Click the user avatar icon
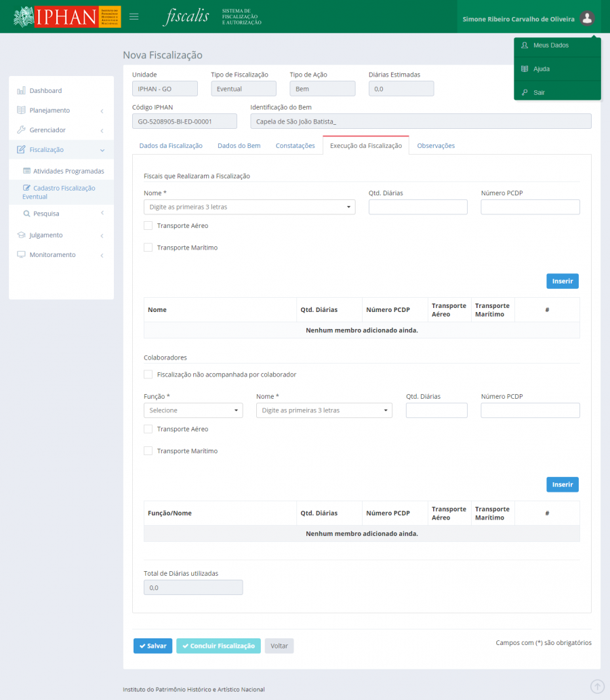This screenshot has height=700, width=610. (587, 18)
